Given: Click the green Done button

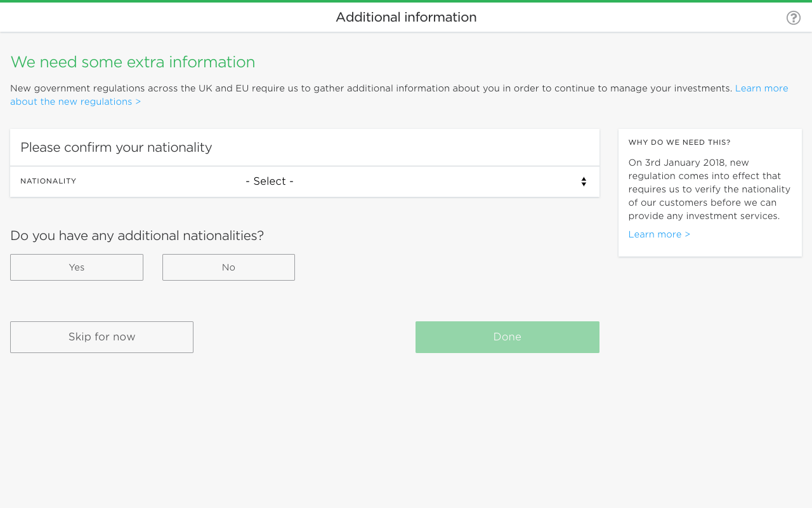Looking at the screenshot, I should pyautogui.click(x=507, y=337).
